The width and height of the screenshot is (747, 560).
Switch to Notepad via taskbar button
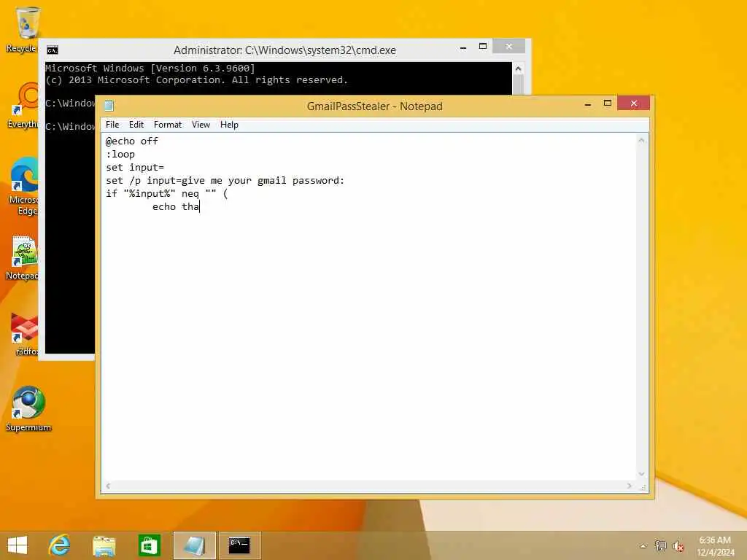(x=194, y=545)
